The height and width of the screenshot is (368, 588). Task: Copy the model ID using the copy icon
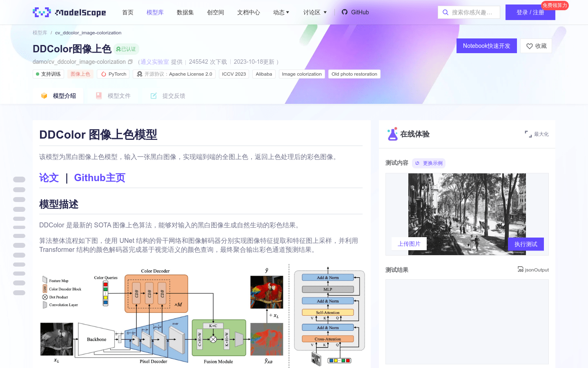point(130,61)
